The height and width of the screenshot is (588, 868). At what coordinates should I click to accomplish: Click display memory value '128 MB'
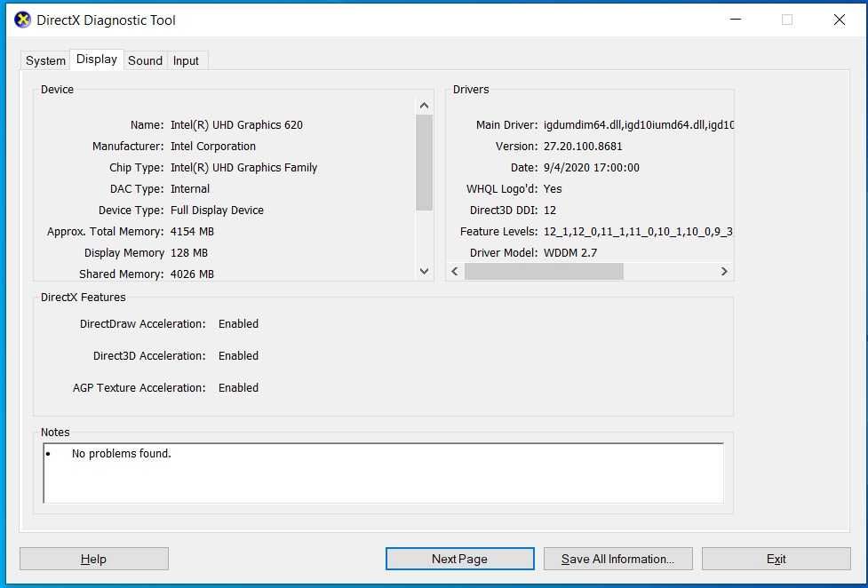pos(188,253)
